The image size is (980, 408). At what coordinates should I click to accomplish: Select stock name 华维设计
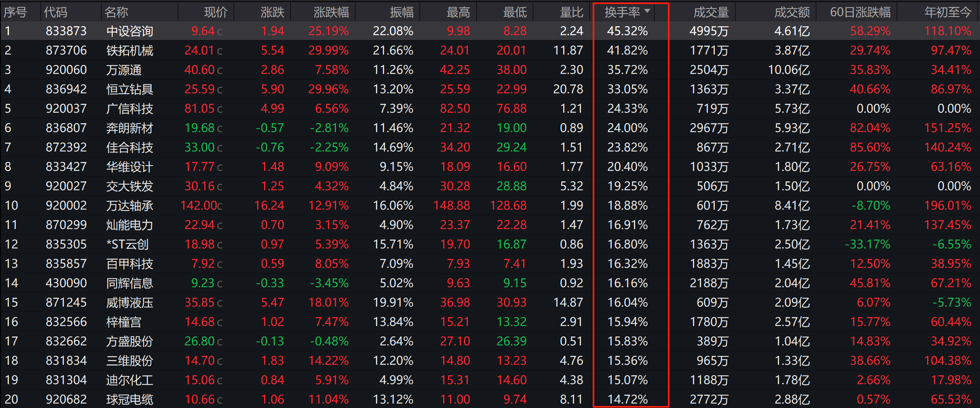click(130, 167)
